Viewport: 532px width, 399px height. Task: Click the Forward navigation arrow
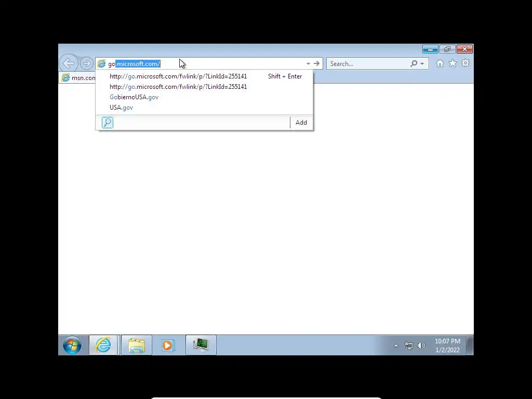point(87,63)
